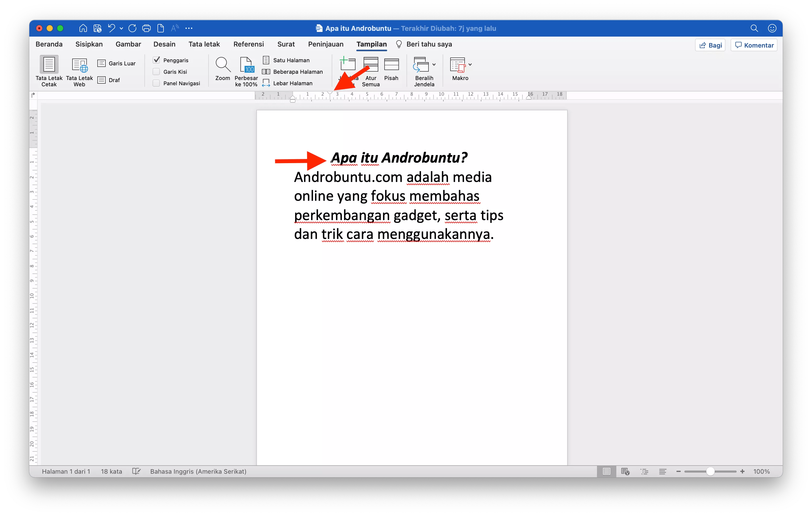Click the print icon in the title bar
Viewport: 812px width, 516px height.
click(x=146, y=28)
